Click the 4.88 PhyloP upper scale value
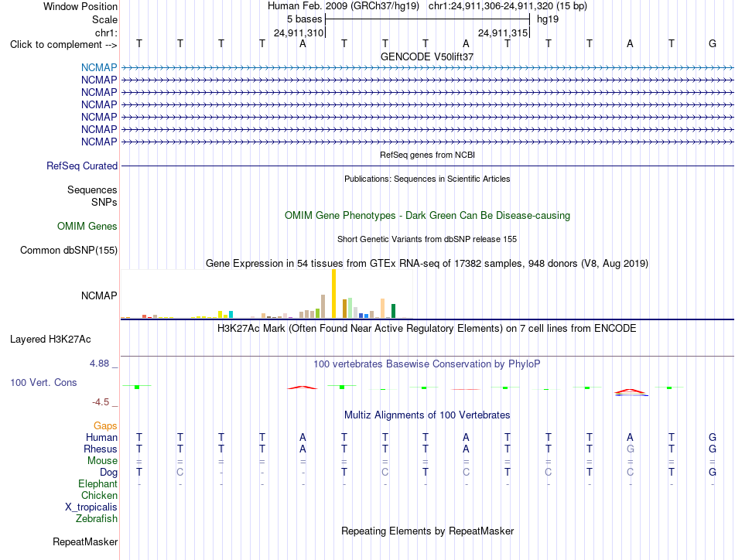Image resolution: width=735 pixels, height=560 pixels. [99, 364]
